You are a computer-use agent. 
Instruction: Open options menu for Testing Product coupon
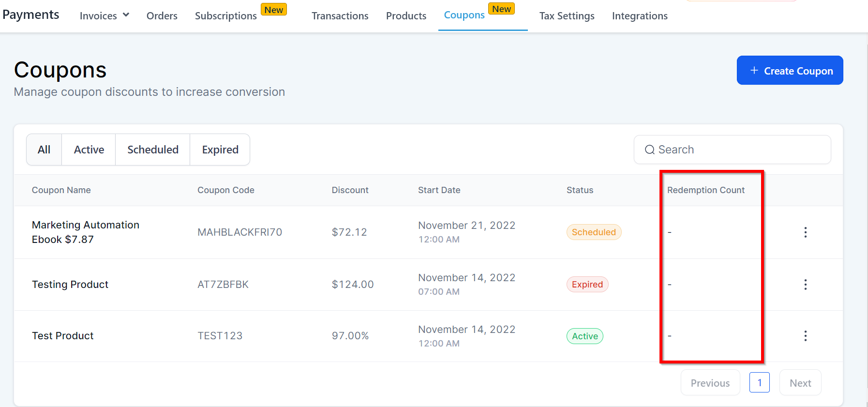[806, 285]
